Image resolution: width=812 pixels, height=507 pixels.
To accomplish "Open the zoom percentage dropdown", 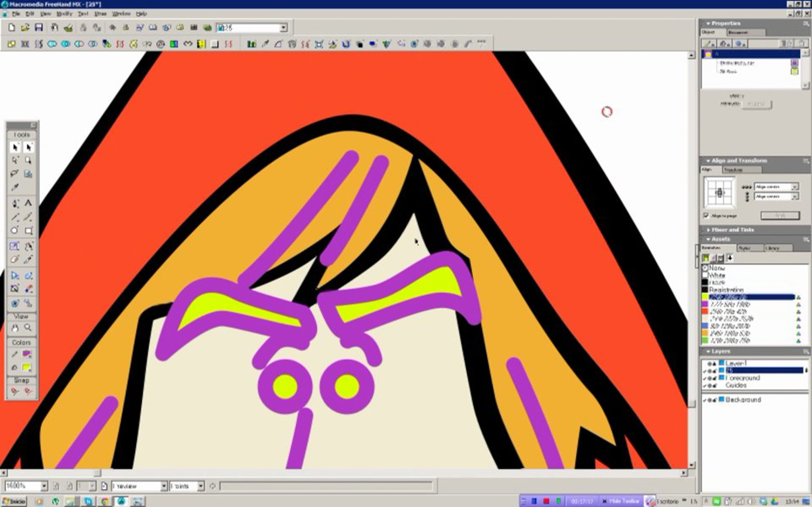I will coord(44,486).
